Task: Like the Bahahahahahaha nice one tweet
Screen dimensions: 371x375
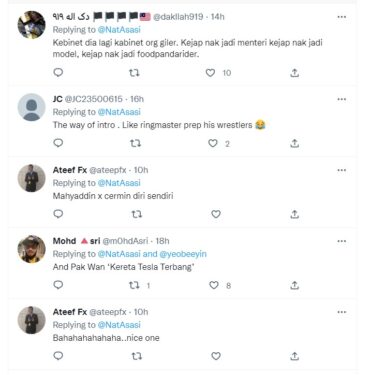Action: [x=216, y=356]
